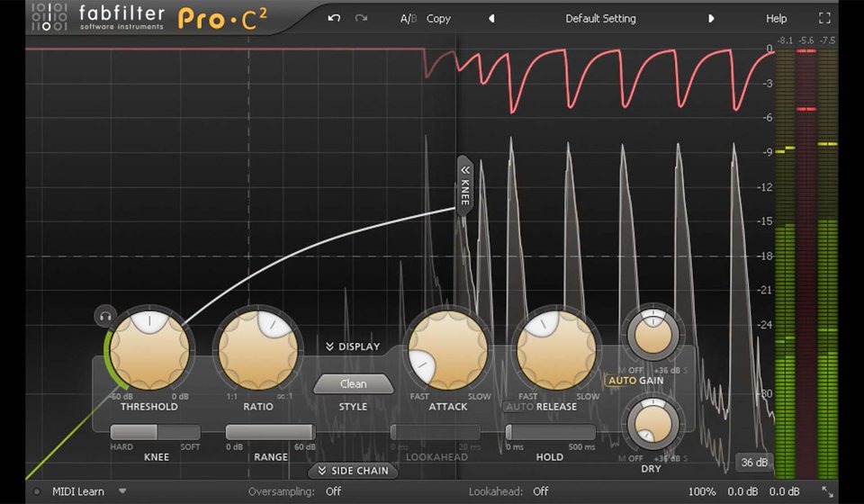Click the "500 ms" label under the Hold slider
Viewport: 864px width, 504px height.
(580, 446)
